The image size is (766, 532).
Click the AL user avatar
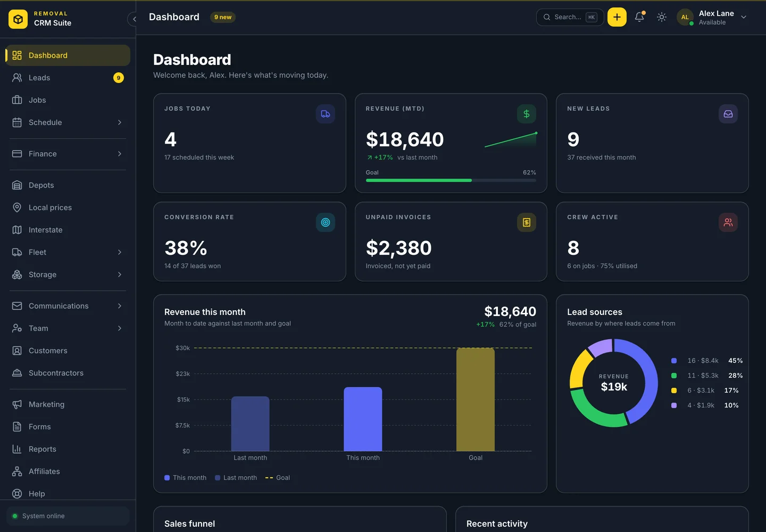685,17
